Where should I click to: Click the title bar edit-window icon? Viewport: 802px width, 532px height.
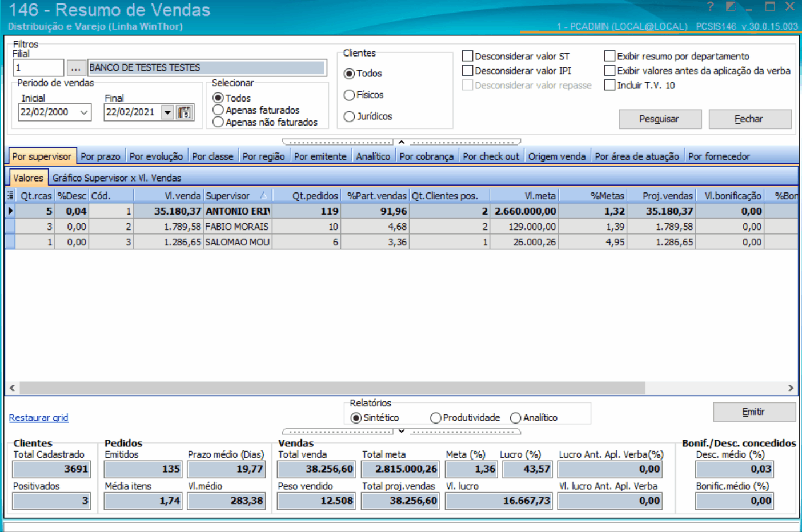tap(730, 7)
